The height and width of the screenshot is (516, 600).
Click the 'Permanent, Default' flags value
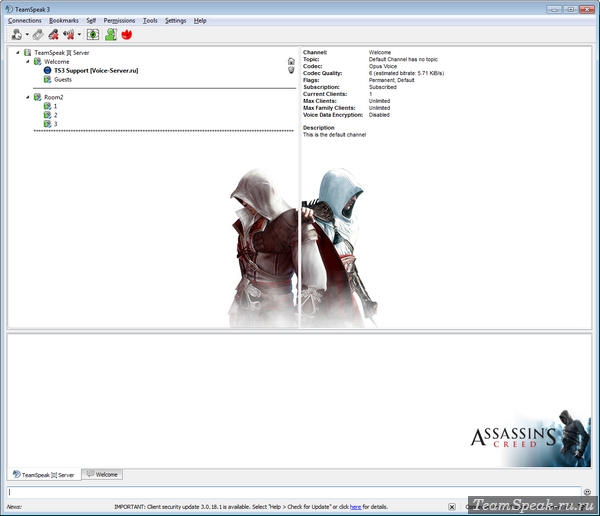[391, 80]
